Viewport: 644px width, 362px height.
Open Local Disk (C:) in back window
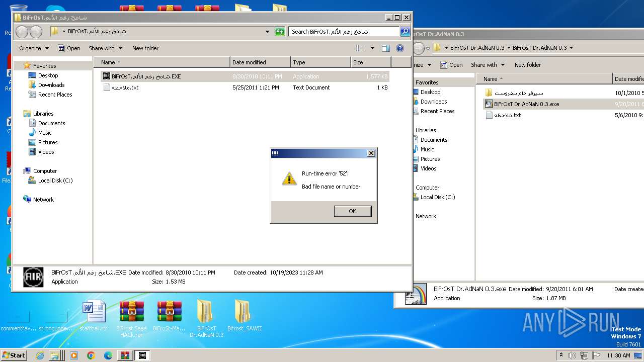(438, 197)
